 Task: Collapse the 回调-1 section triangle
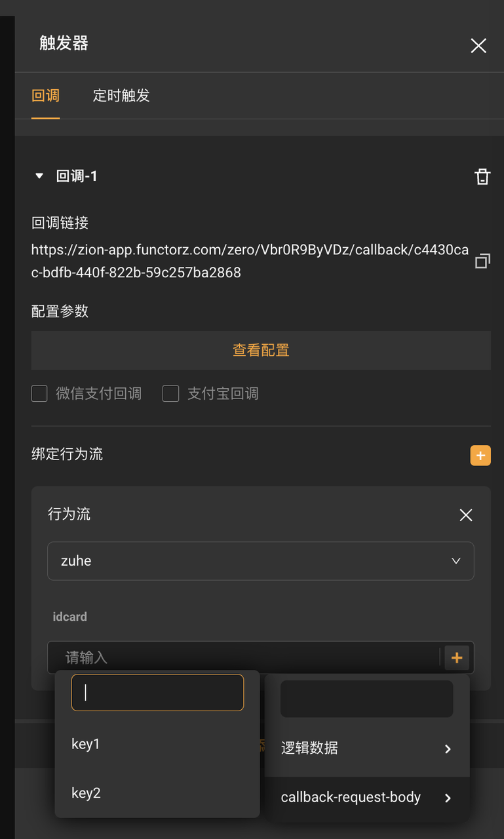39,176
